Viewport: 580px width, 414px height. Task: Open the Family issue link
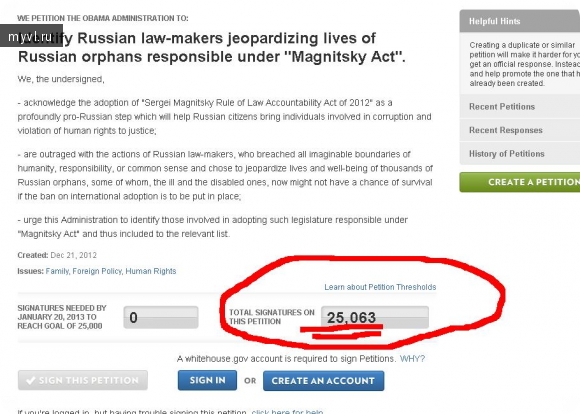tap(57, 271)
